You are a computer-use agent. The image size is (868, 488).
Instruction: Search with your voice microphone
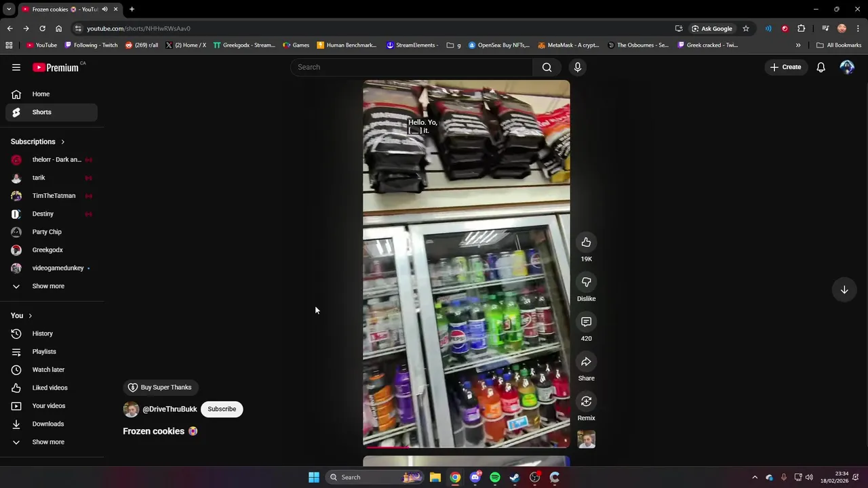tap(578, 67)
